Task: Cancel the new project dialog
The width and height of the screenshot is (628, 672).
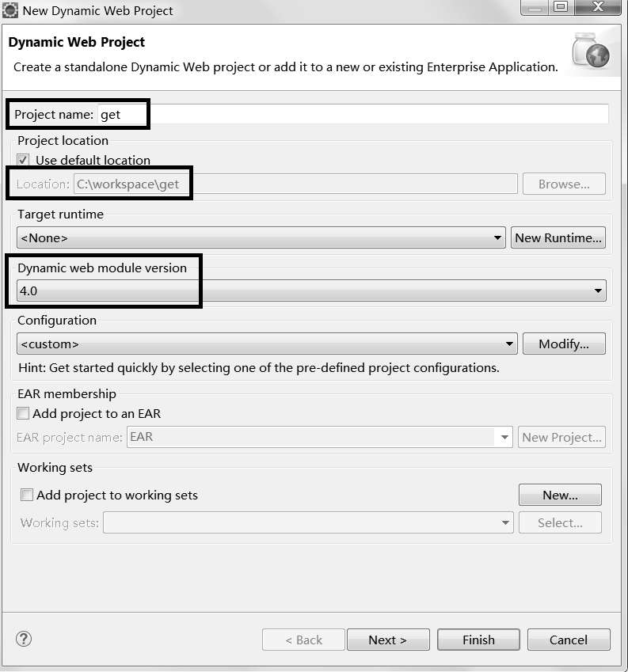Action: pos(568,640)
